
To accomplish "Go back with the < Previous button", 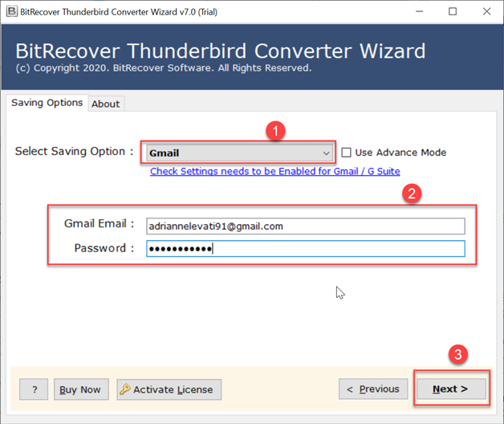I will pos(373,389).
